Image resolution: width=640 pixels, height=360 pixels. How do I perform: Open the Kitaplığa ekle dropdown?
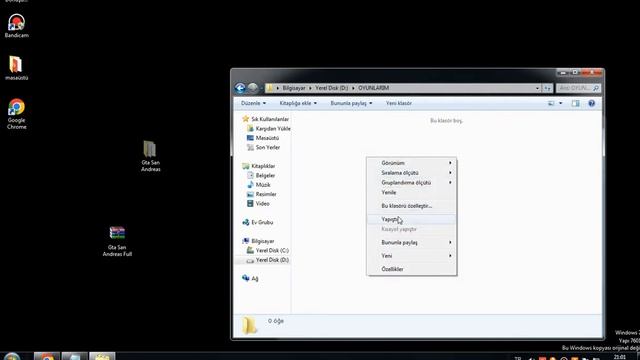tap(298, 103)
